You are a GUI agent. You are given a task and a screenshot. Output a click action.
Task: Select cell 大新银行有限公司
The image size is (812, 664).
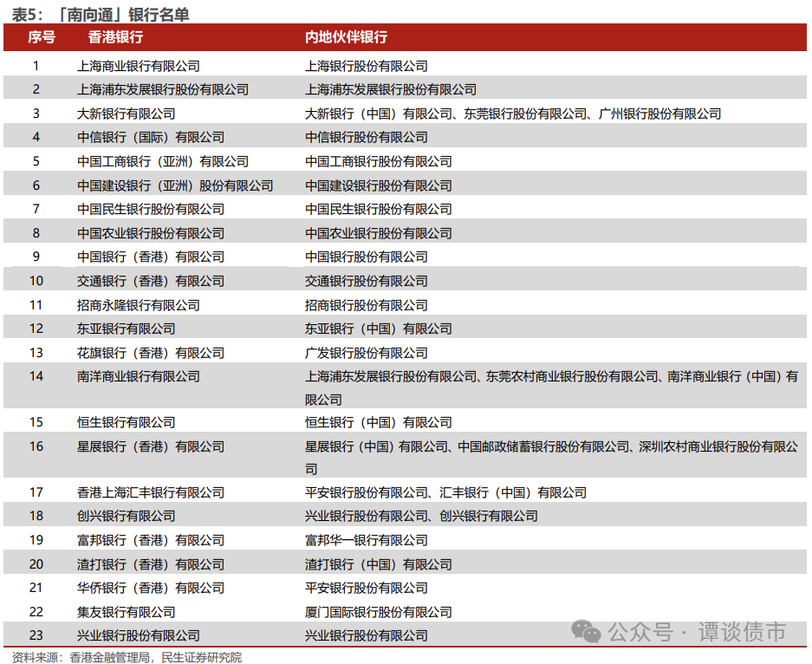tap(127, 114)
